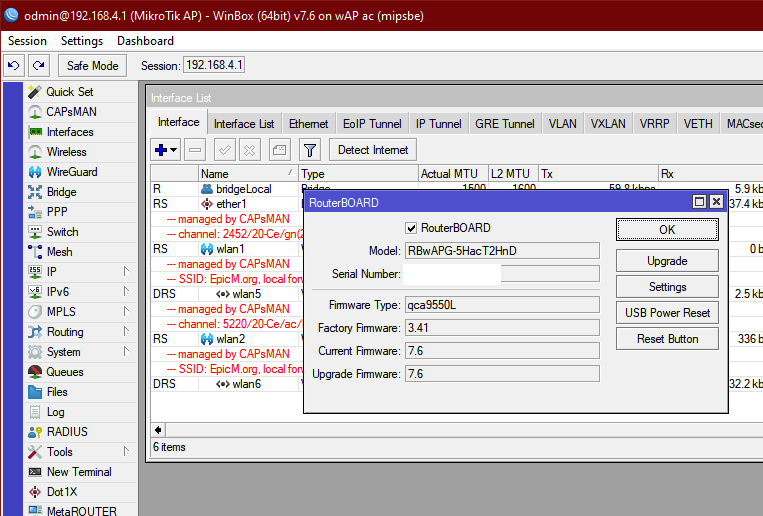The height and width of the screenshot is (516, 763).
Task: Click the Redo arrow icon
Action: 38,65
